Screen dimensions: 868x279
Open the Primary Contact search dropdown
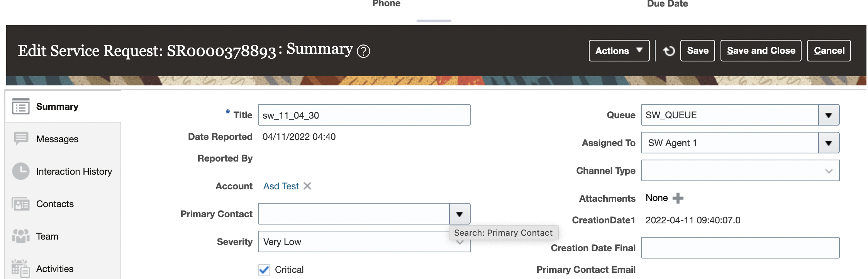[x=459, y=214]
